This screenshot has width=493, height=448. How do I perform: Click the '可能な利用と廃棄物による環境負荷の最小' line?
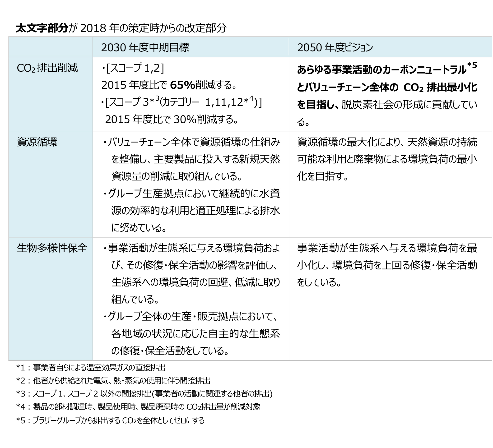tap(387, 159)
